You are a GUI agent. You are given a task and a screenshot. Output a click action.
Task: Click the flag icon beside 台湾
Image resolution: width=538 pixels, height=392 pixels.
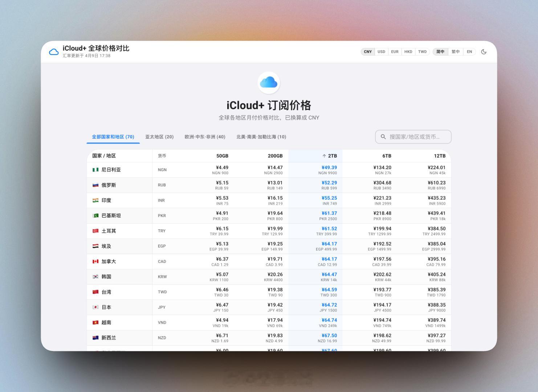(x=95, y=291)
